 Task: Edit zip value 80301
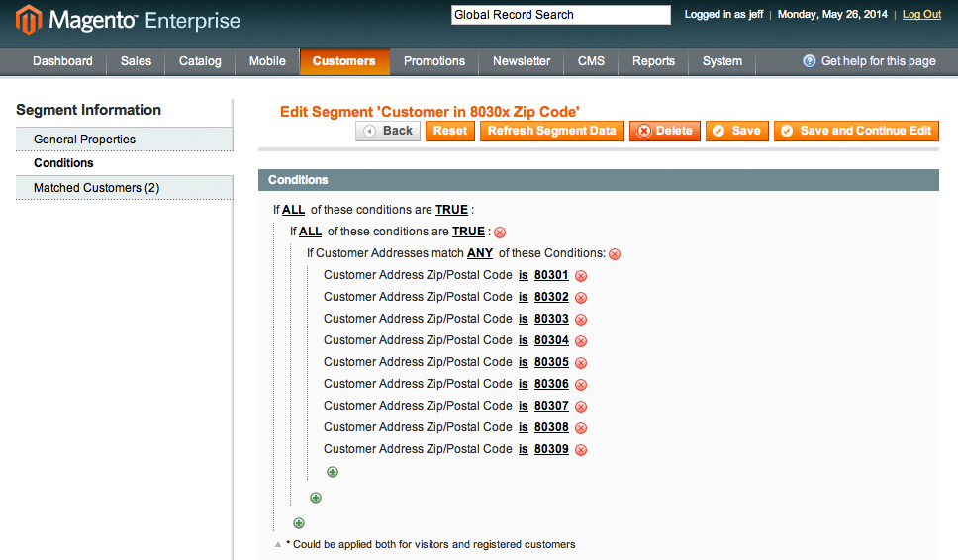[x=551, y=275]
